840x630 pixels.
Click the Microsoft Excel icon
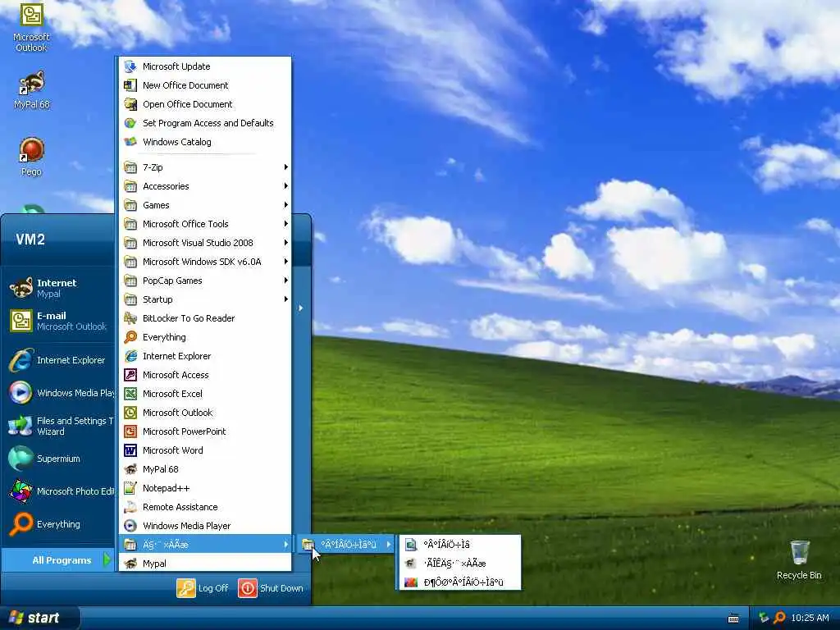130,394
